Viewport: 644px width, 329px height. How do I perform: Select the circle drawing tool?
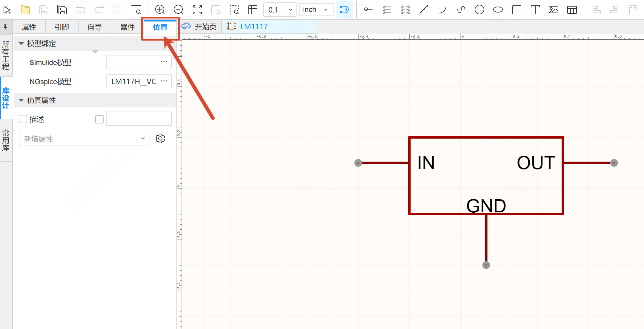pyautogui.click(x=479, y=10)
